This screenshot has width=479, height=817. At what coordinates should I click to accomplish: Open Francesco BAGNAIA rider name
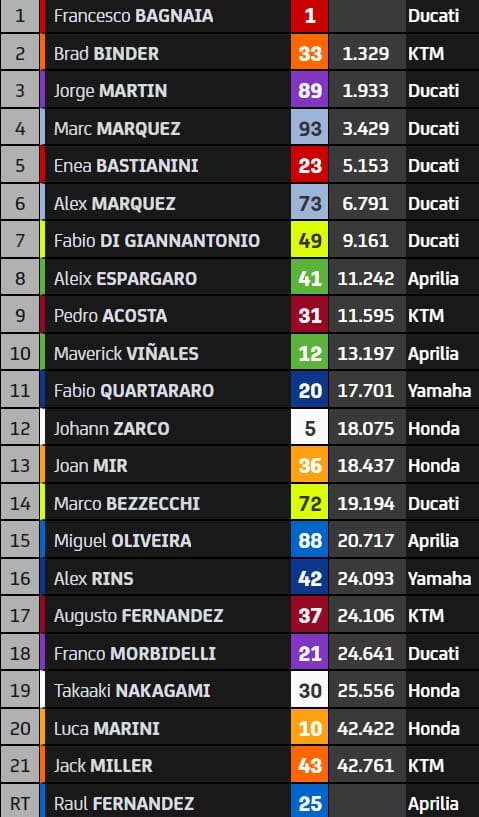(x=133, y=16)
